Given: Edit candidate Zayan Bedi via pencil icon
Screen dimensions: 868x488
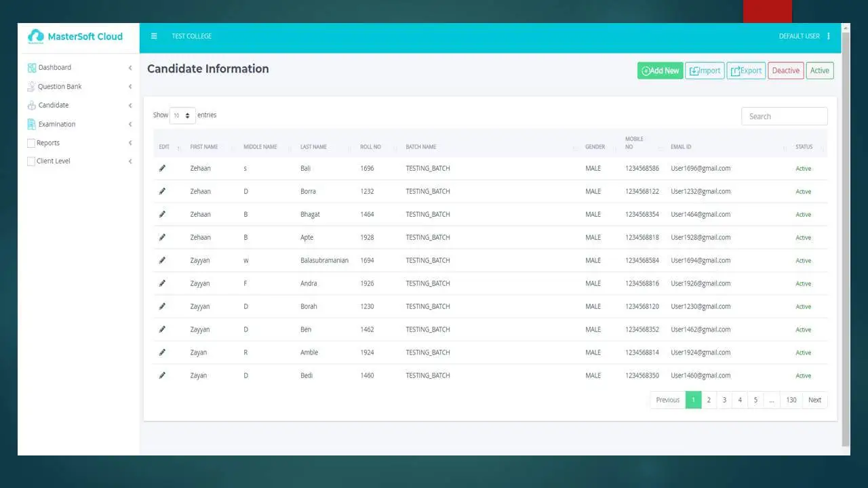Looking at the screenshot, I should [x=162, y=375].
